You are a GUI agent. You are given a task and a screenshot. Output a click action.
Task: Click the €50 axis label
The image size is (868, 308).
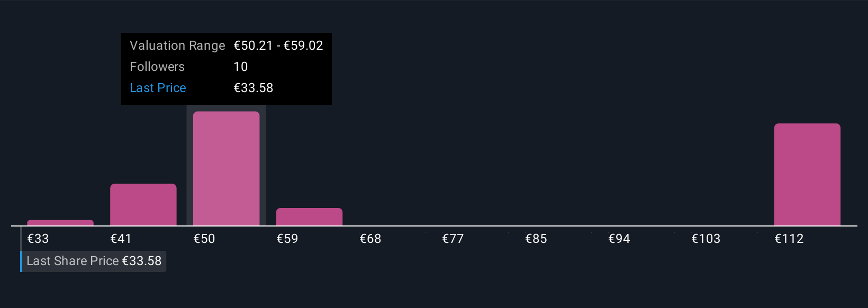pos(204,239)
